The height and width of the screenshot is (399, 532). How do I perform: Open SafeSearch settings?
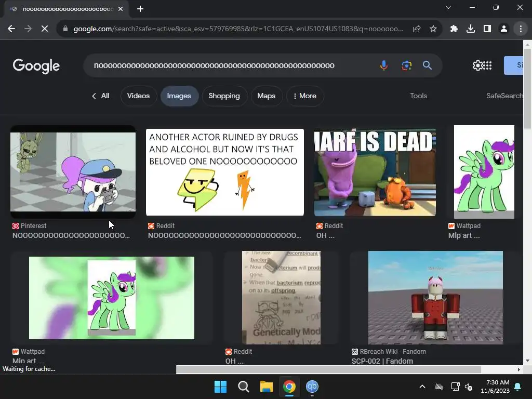(x=504, y=96)
